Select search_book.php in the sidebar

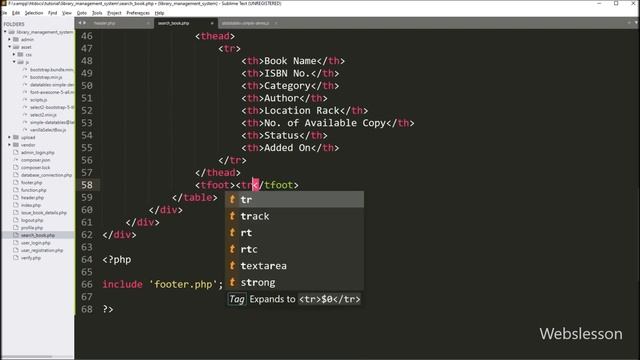(38, 235)
